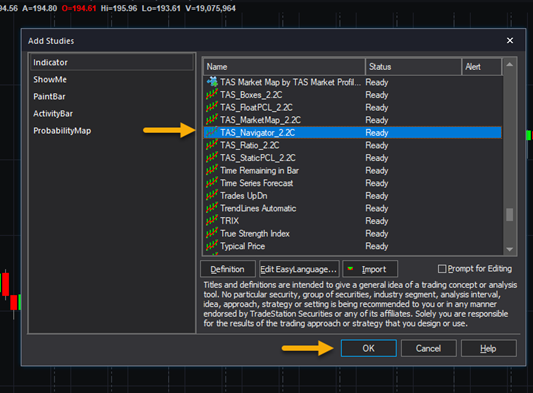Click the scrollbar down arrow

pyautogui.click(x=510, y=250)
